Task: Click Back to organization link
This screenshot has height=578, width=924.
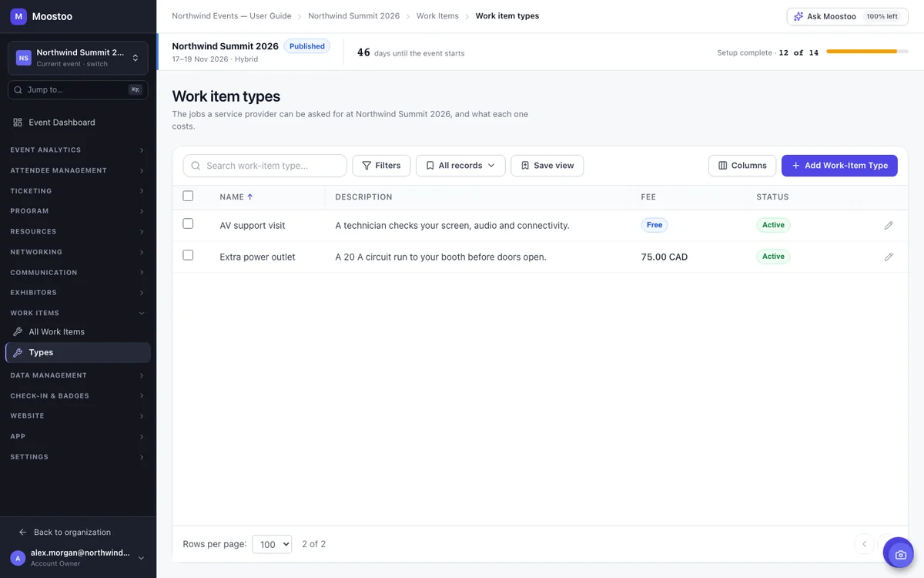Action: tap(72, 533)
